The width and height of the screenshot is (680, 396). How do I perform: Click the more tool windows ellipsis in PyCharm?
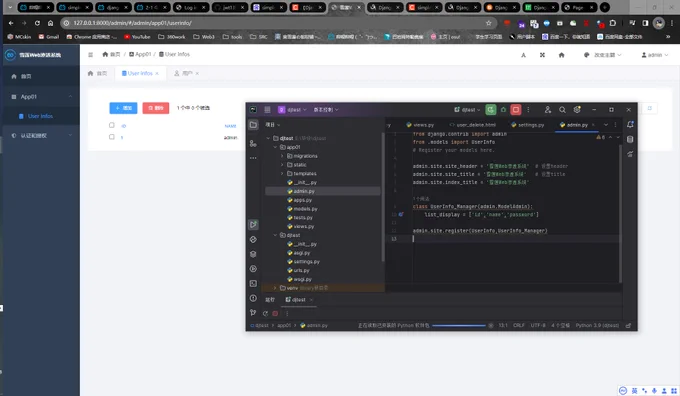click(x=253, y=158)
